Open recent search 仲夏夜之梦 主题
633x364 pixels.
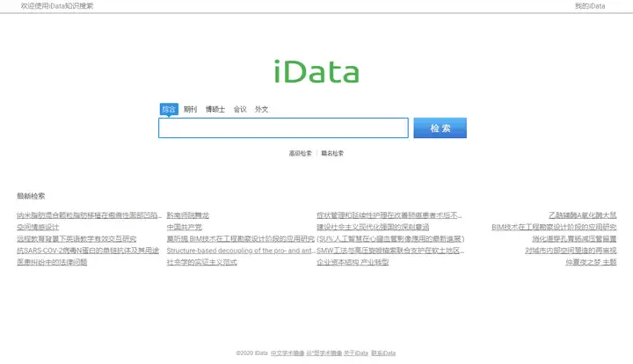pos(591,262)
